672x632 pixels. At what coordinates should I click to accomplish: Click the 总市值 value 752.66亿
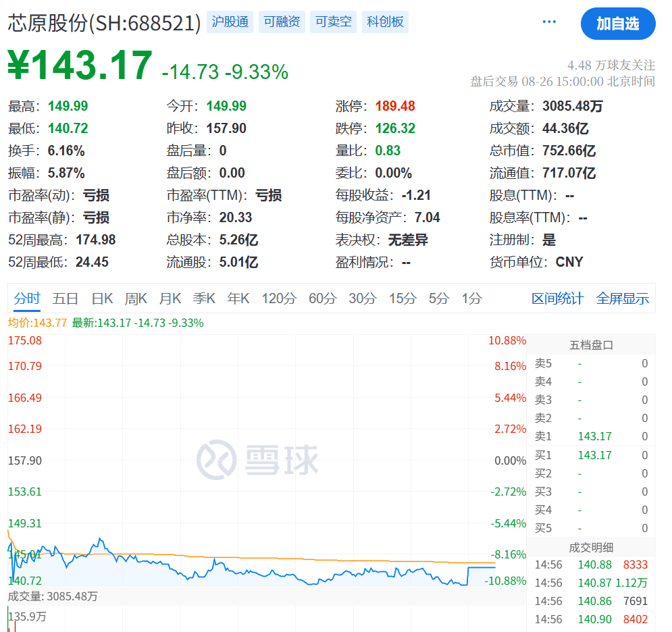[569, 151]
